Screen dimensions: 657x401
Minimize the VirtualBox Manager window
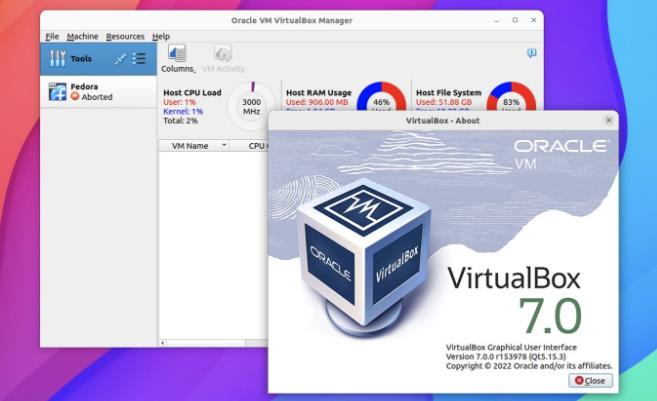tap(497, 20)
